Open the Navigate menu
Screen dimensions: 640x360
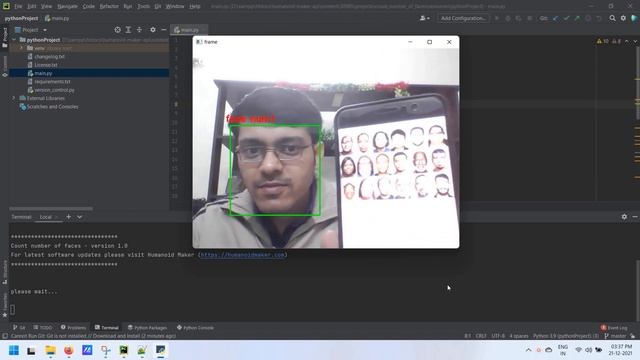(x=67, y=6)
